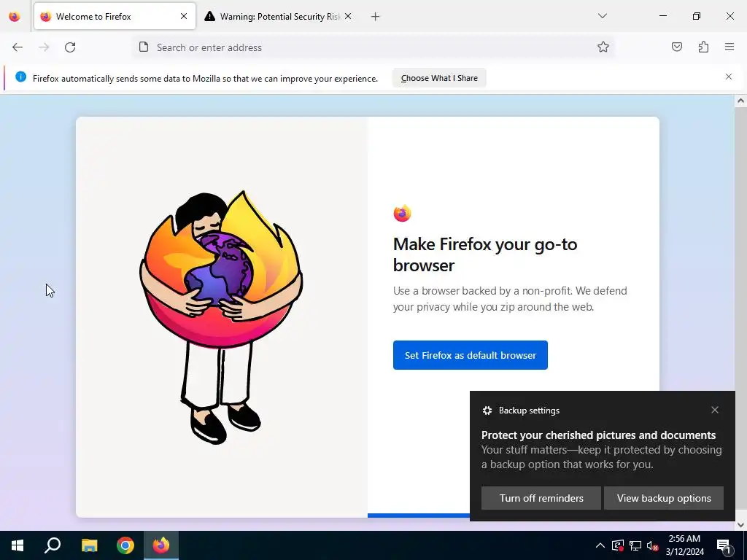Go back with the back arrow
747x560 pixels.
[x=18, y=47]
